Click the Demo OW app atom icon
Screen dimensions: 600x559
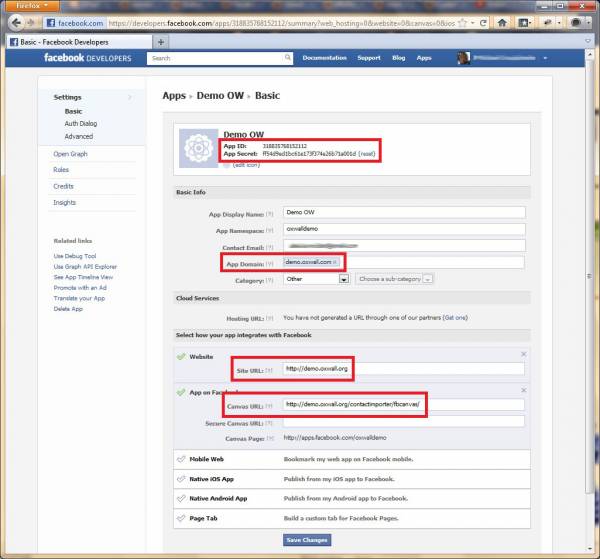(x=198, y=148)
